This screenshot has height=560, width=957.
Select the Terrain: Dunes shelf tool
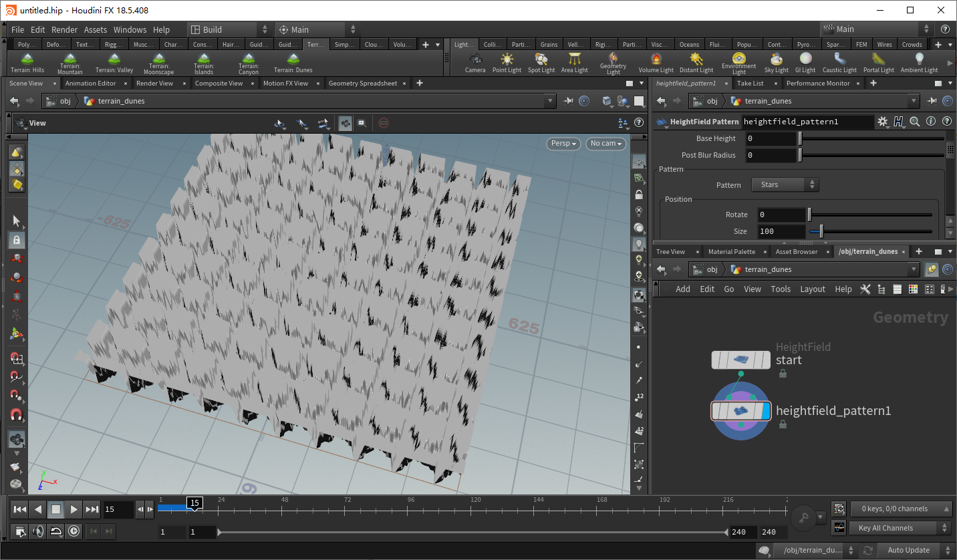click(x=293, y=63)
